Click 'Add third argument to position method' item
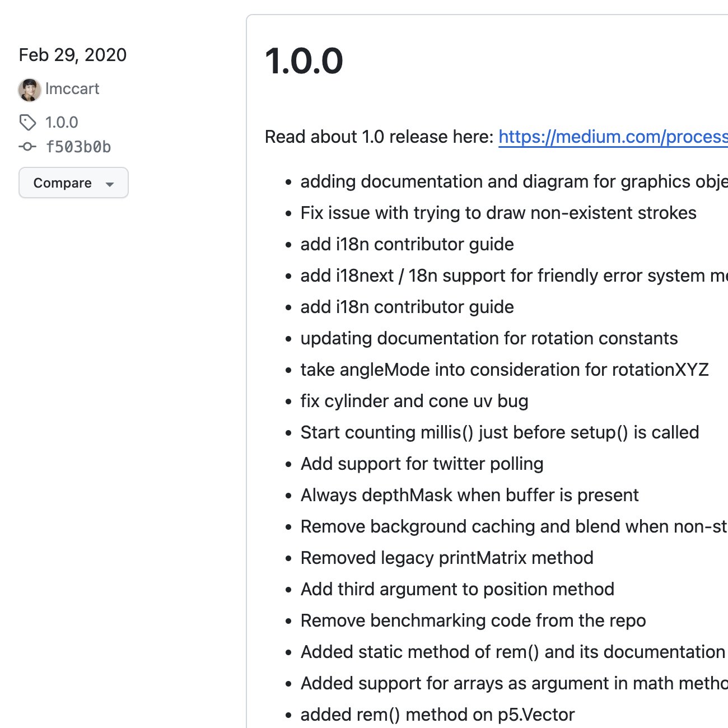The image size is (728, 728). coord(458,589)
